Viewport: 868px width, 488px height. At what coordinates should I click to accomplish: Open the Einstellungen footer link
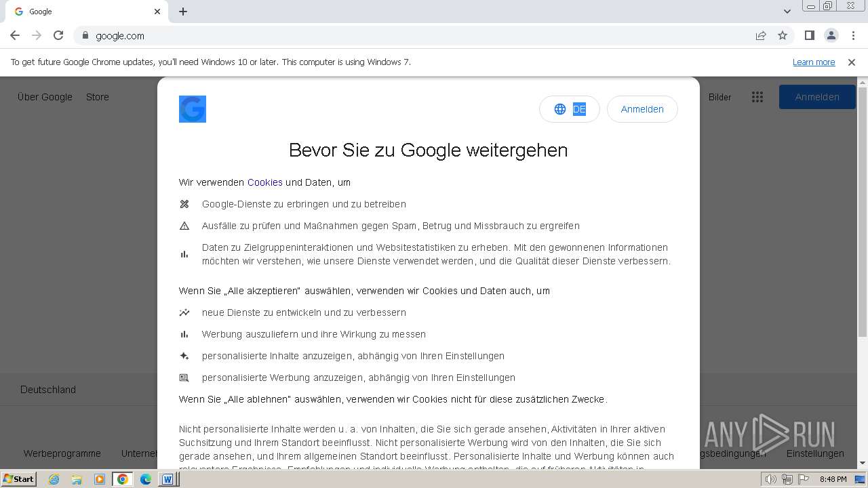pos(815,453)
